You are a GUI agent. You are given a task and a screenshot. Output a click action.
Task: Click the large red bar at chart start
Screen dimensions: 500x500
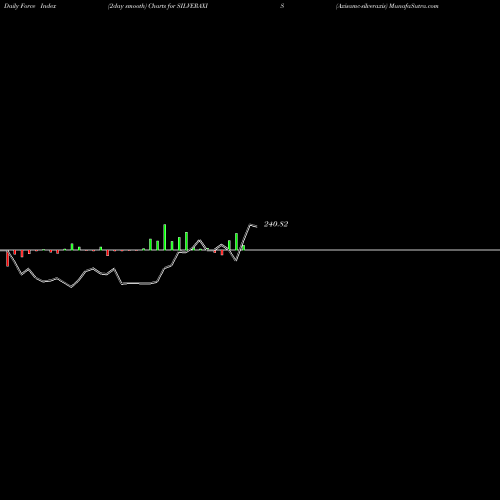8,259
